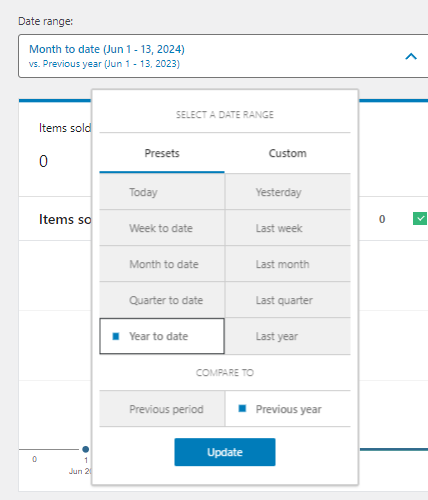Image resolution: width=428 pixels, height=500 pixels.
Task: Switch to the Custom tab
Action: coord(288,153)
